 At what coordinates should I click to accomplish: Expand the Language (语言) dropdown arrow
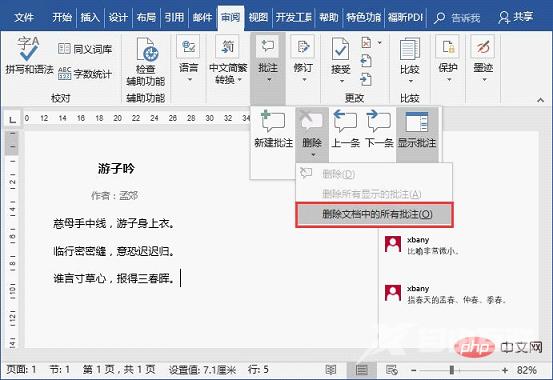pyautogui.click(x=190, y=80)
